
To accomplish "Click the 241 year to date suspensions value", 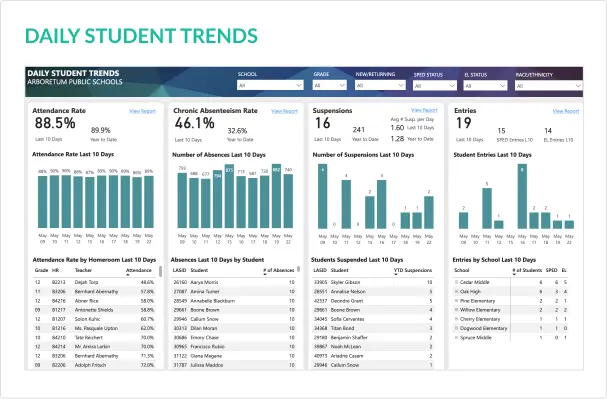I will (x=358, y=130).
